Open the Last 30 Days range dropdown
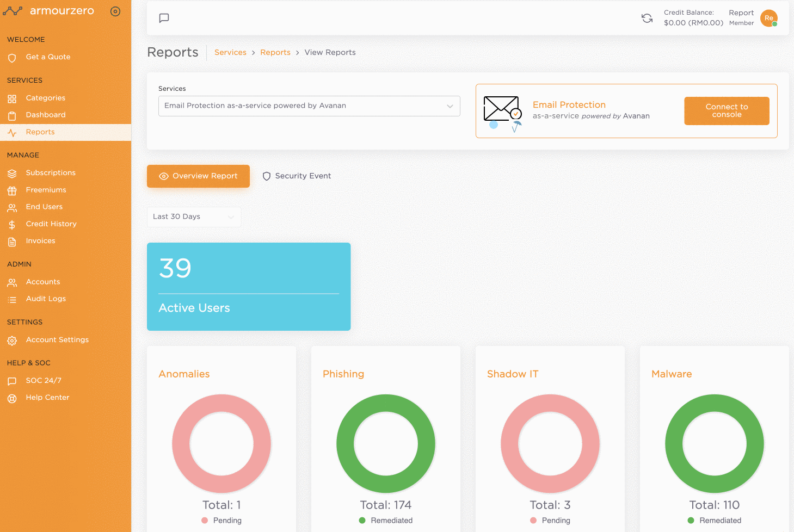 coord(194,216)
